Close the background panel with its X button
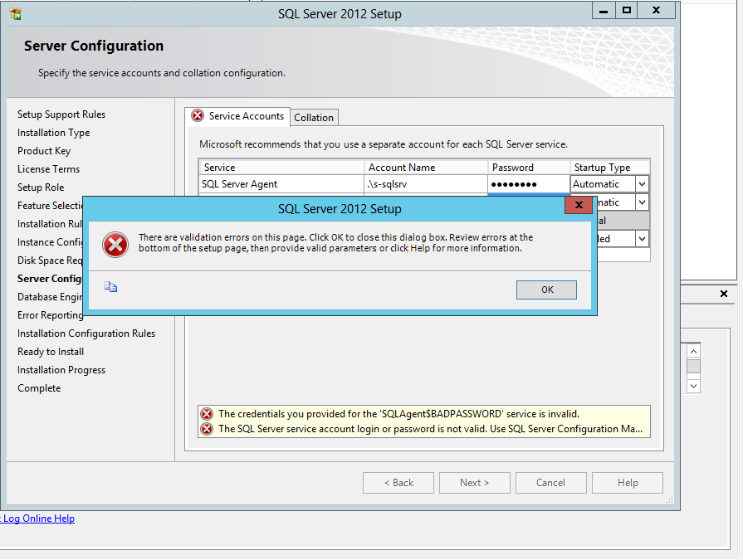Image resolution: width=743 pixels, height=560 pixels. pyautogui.click(x=724, y=294)
